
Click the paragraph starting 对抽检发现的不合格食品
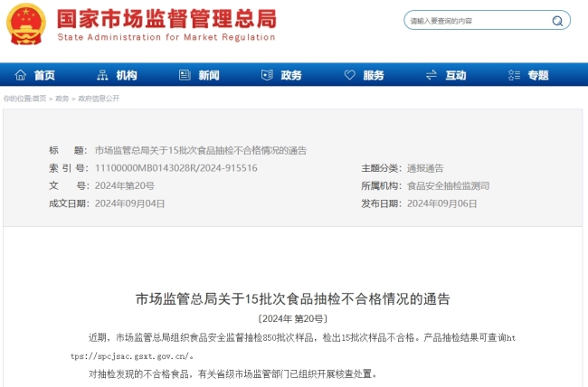tap(232, 373)
